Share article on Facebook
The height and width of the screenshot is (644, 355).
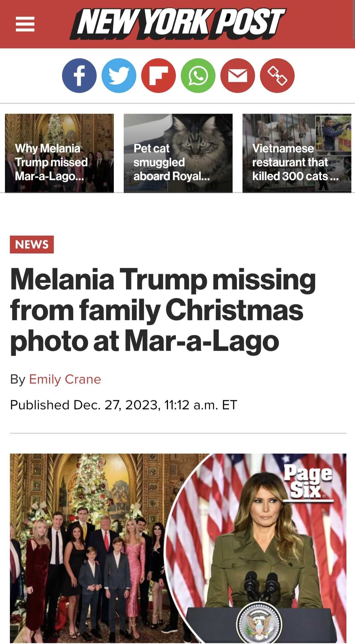(x=79, y=76)
